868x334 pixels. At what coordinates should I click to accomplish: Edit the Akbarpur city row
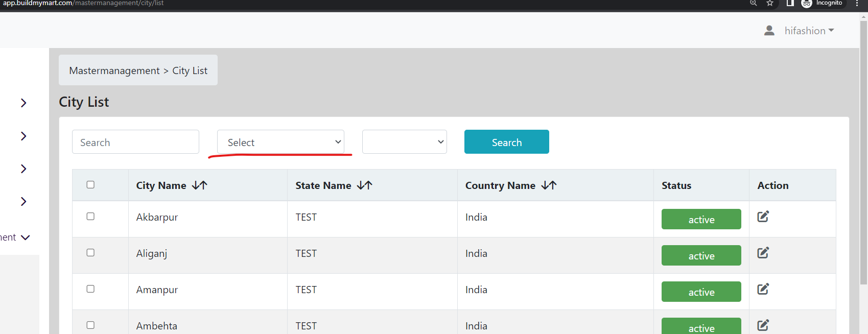click(x=763, y=217)
